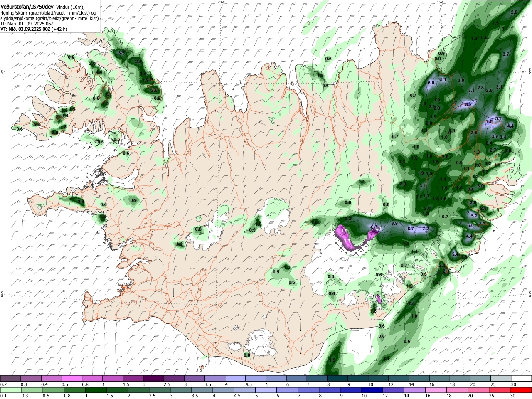
Task: Click the '15W' longitude label
Action: click(440, 2)
